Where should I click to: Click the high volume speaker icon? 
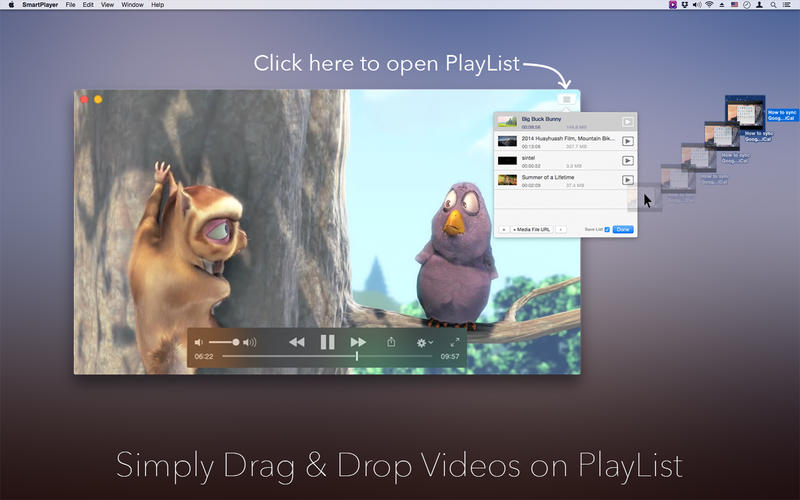pyautogui.click(x=249, y=342)
